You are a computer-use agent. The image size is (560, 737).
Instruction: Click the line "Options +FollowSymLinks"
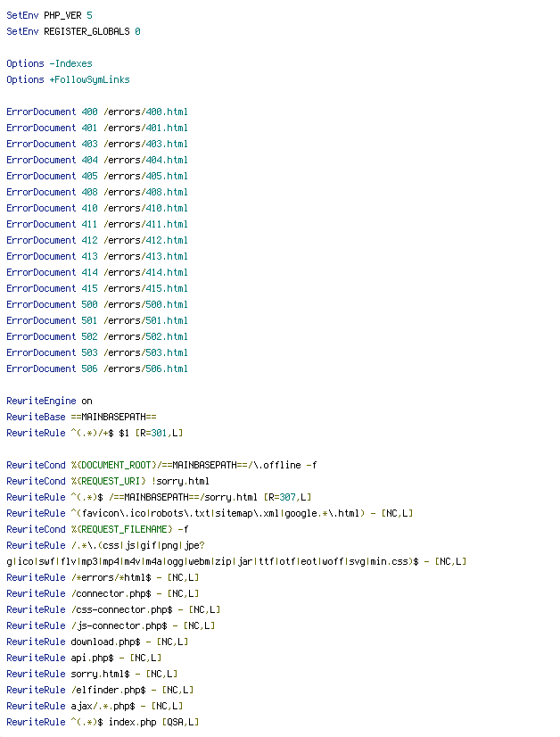pyautogui.click(x=68, y=79)
